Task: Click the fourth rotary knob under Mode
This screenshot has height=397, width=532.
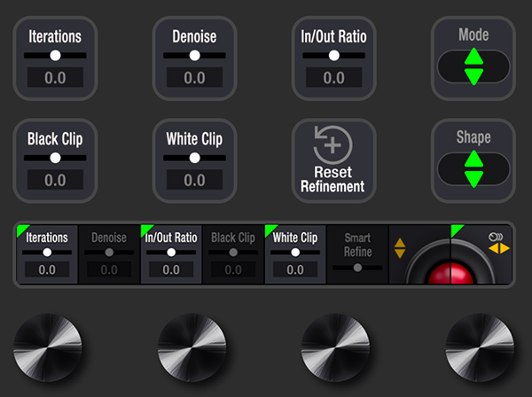Action: 480,347
